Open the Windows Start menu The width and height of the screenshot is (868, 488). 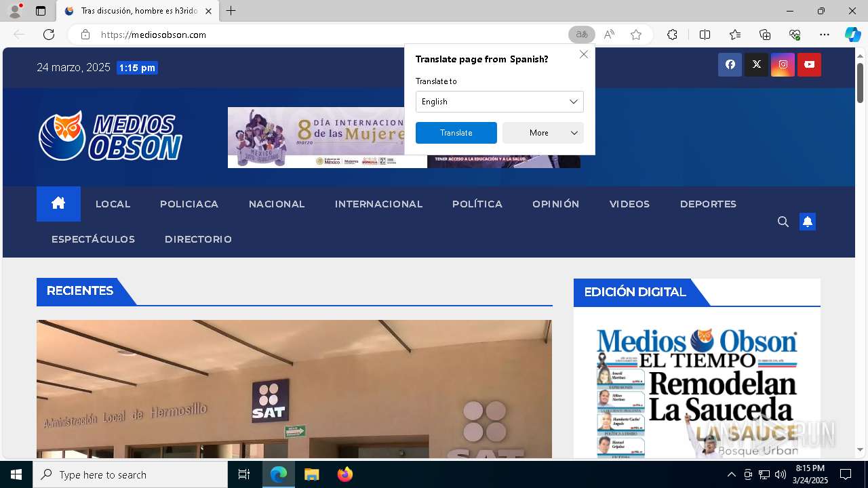tap(16, 474)
